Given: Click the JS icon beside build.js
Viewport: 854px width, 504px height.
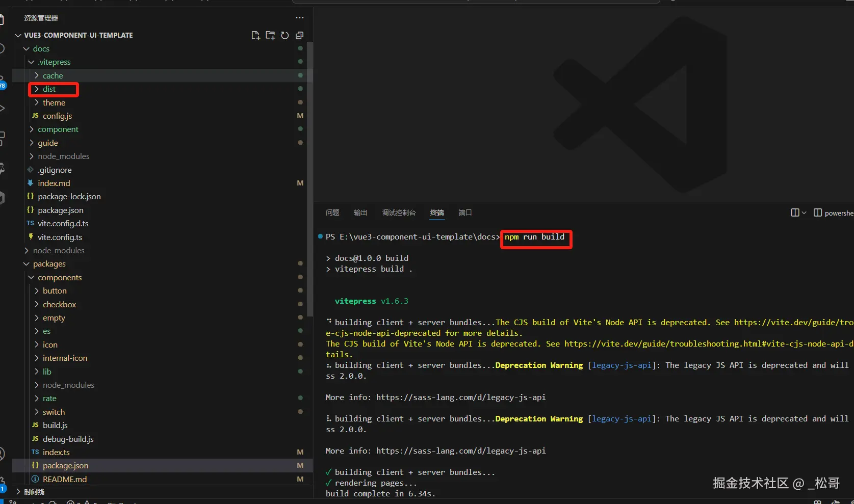Looking at the screenshot, I should click(35, 425).
